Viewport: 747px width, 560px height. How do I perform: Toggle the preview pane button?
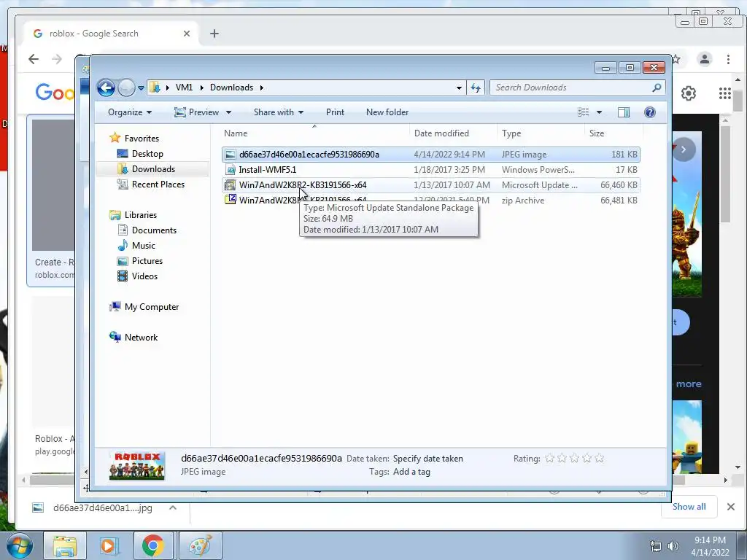[x=624, y=112]
